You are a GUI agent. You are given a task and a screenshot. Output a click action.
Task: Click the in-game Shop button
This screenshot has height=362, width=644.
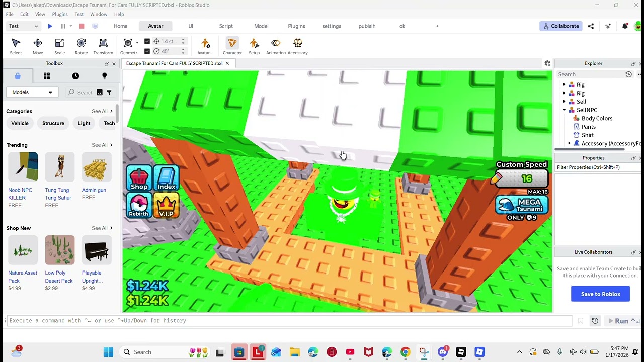(139, 178)
